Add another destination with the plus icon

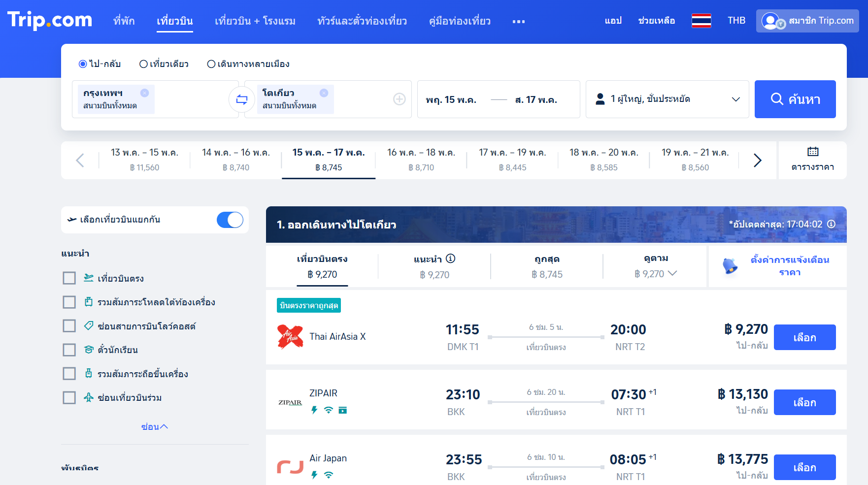[399, 99]
